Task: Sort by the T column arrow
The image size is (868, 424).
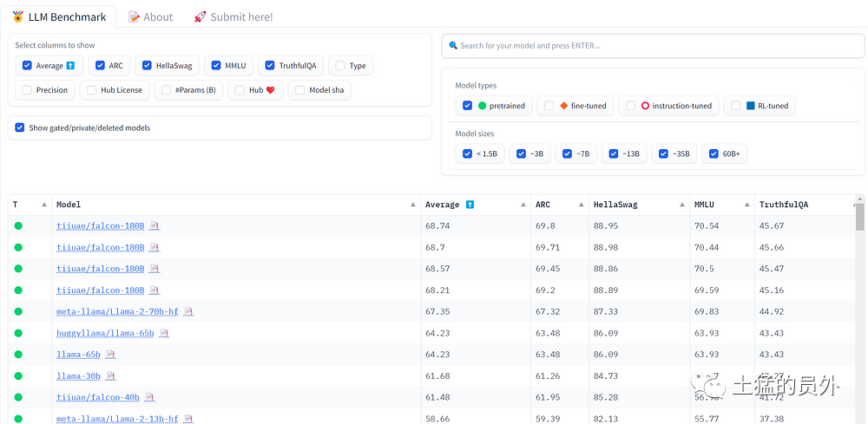Action: 44,205
